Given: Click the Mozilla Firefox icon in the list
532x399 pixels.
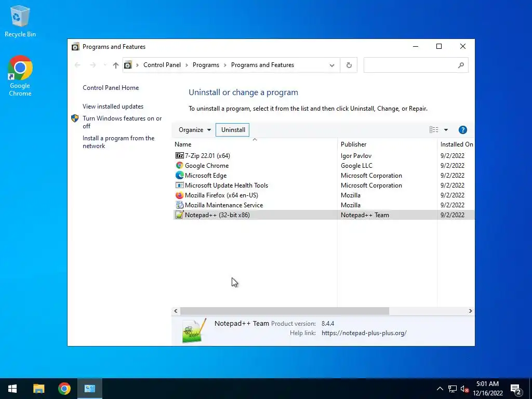Looking at the screenshot, I should (179, 195).
